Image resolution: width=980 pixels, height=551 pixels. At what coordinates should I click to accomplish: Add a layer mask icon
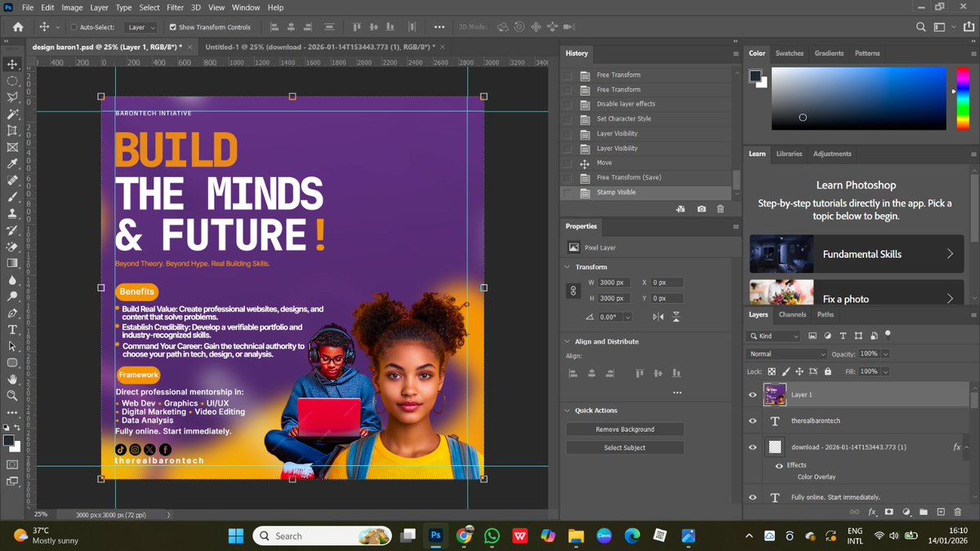pyautogui.click(x=889, y=512)
